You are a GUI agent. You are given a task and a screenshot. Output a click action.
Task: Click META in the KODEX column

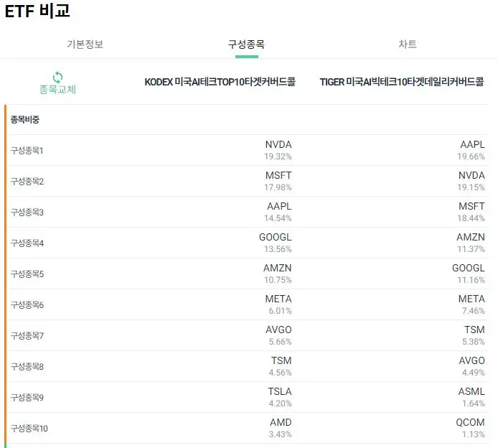coord(278,299)
